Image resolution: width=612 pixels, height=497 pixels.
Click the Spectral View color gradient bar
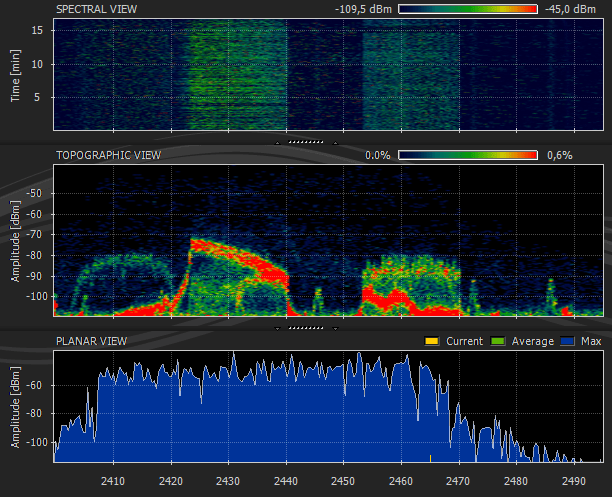(468, 9)
